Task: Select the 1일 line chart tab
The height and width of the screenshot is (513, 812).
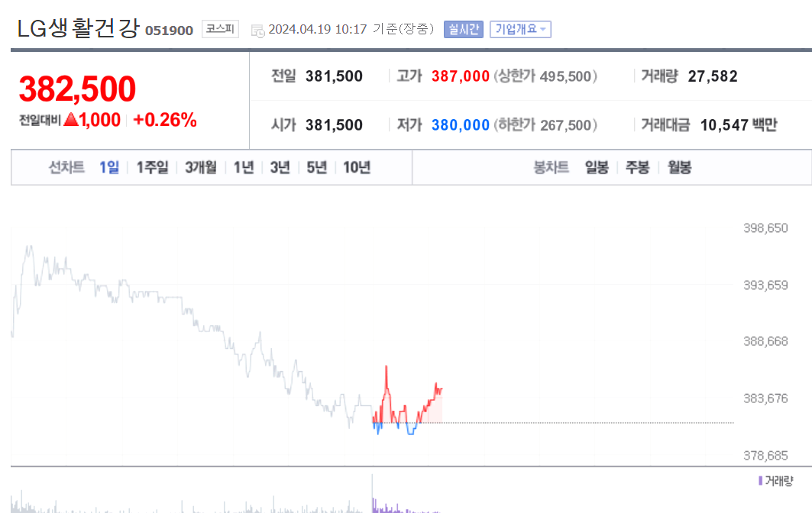Action: [109, 167]
